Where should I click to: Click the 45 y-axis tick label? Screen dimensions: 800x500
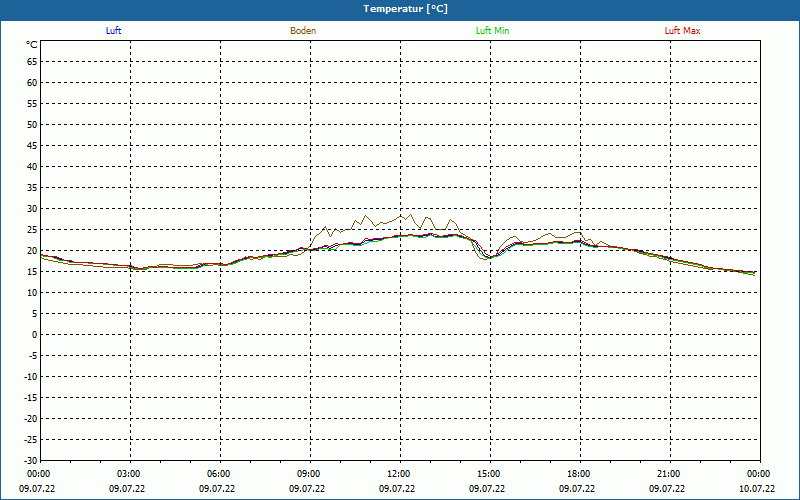tap(32, 146)
